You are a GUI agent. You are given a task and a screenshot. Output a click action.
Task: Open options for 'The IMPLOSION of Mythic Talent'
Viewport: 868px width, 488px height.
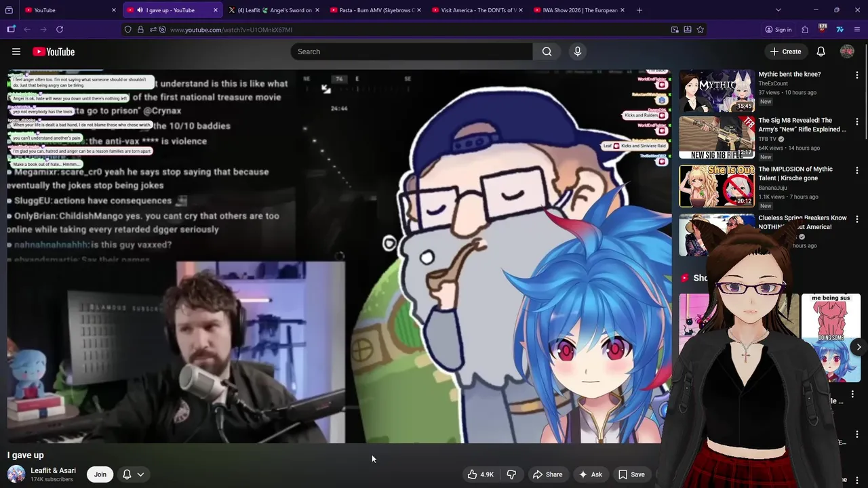click(x=857, y=170)
